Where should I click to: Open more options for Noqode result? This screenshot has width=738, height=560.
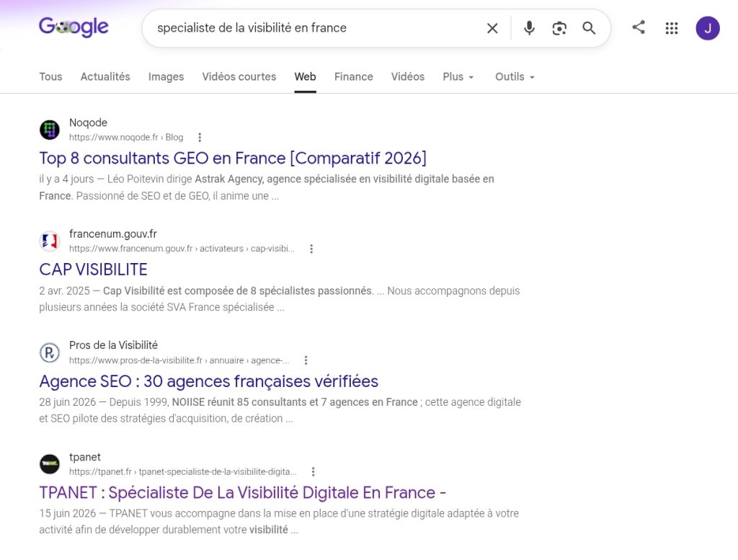pyautogui.click(x=200, y=138)
